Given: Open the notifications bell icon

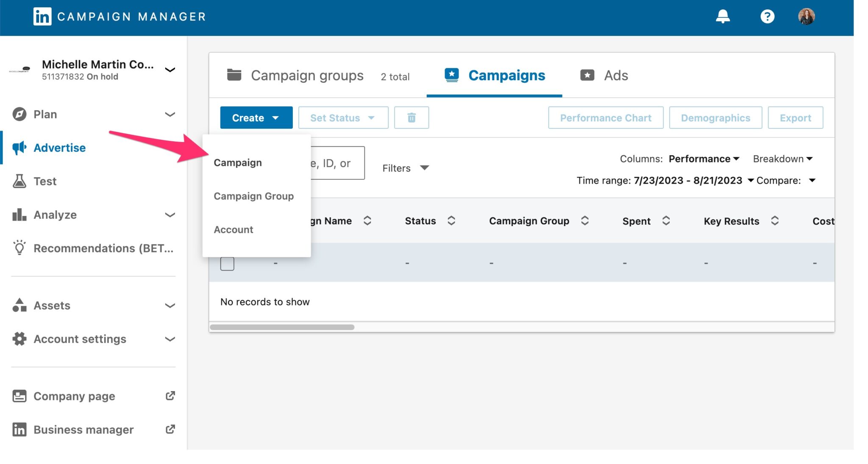Looking at the screenshot, I should pyautogui.click(x=723, y=17).
